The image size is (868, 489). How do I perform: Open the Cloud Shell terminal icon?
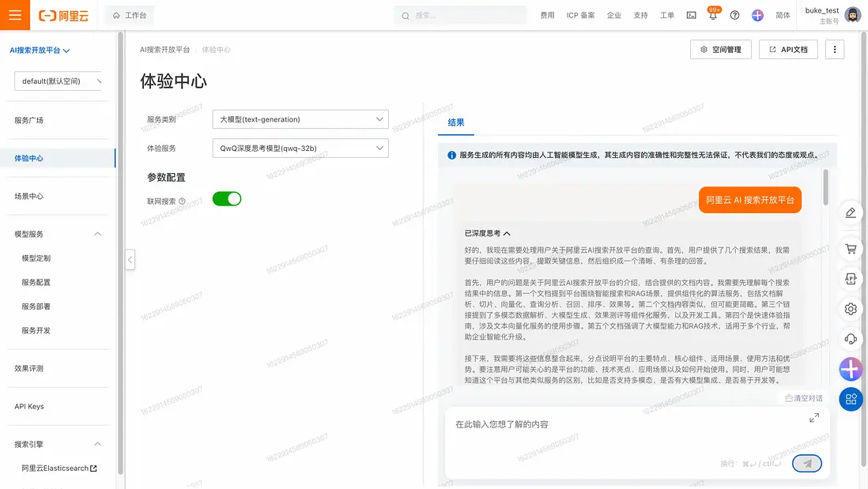coord(692,16)
